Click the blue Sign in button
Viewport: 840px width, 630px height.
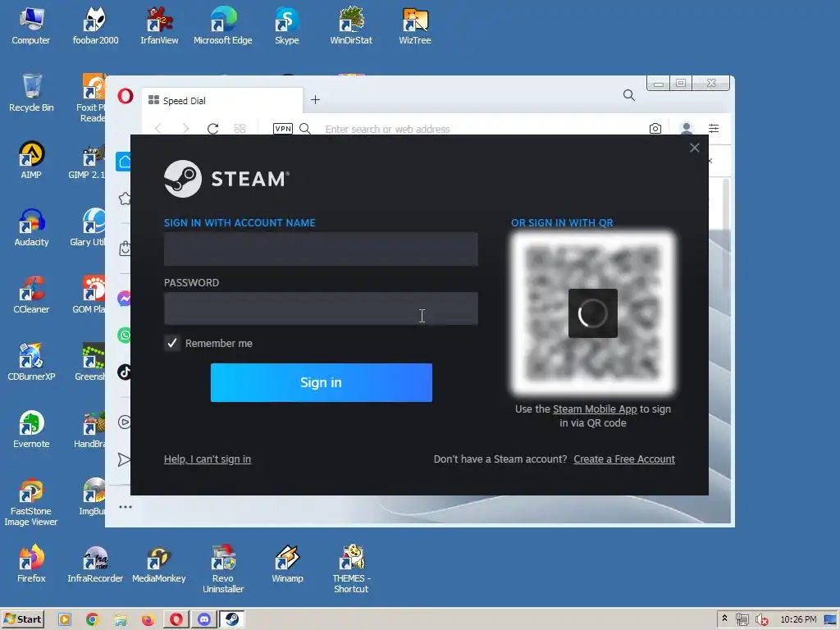coord(322,382)
